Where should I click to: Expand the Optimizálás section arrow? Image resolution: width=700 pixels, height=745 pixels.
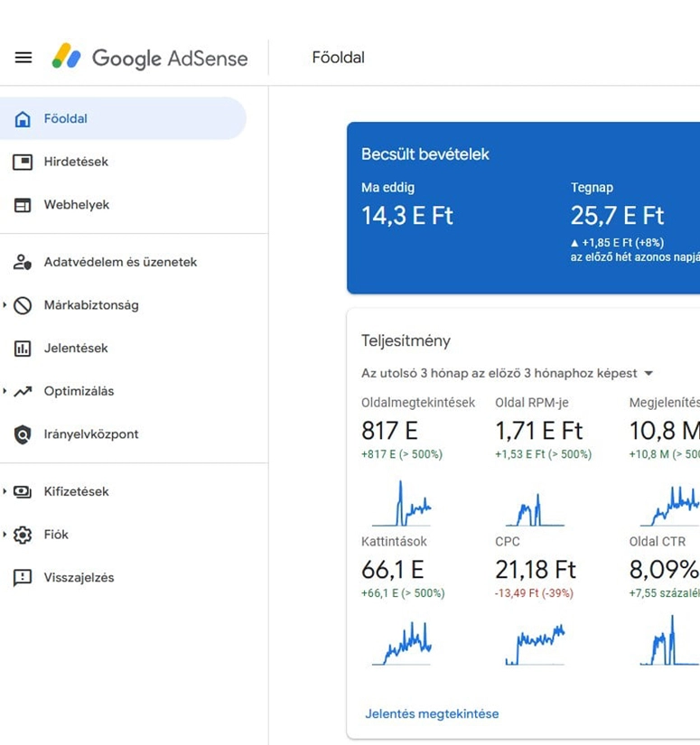(x=5, y=391)
